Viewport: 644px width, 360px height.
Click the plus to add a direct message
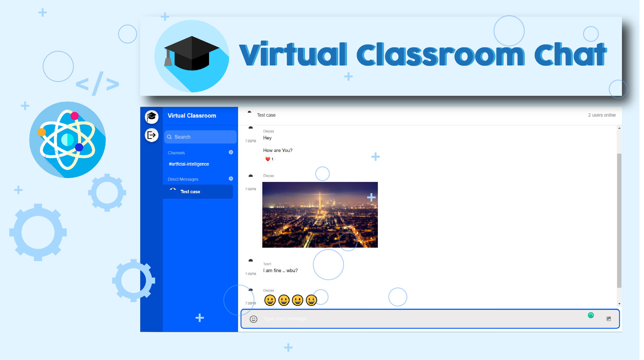(x=231, y=179)
